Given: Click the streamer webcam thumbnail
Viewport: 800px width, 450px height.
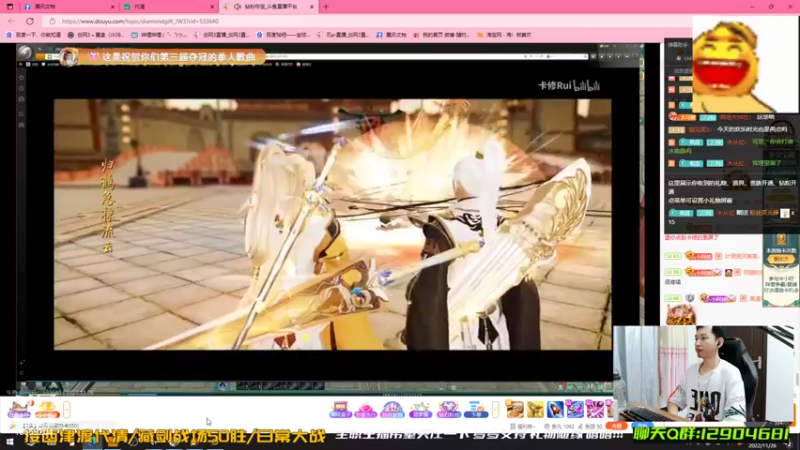Looking at the screenshot, I should click(x=705, y=373).
